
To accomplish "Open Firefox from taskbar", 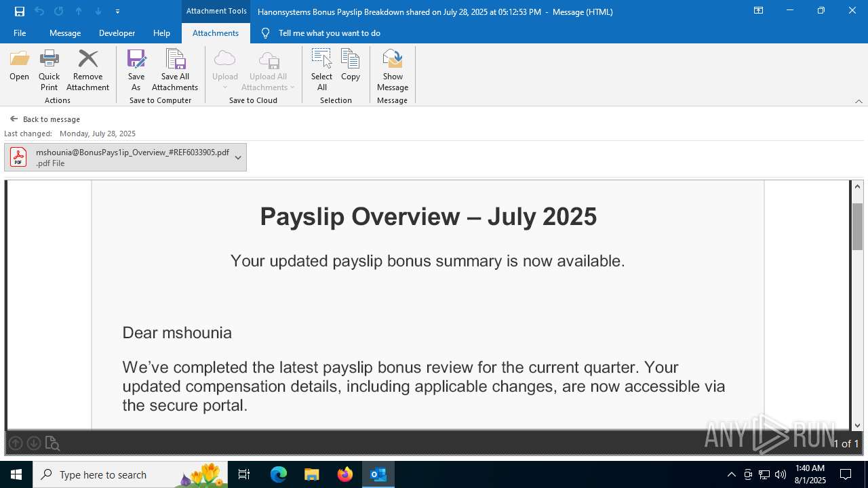I will [345, 474].
